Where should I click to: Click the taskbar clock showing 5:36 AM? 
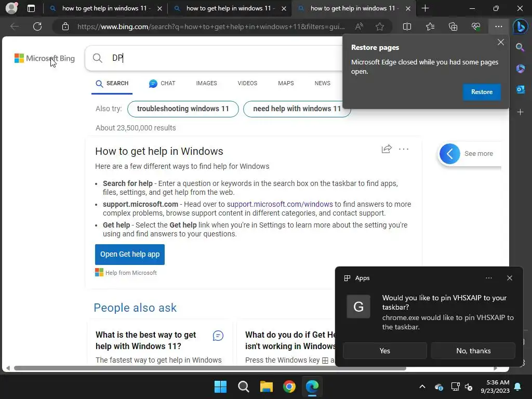495,387
